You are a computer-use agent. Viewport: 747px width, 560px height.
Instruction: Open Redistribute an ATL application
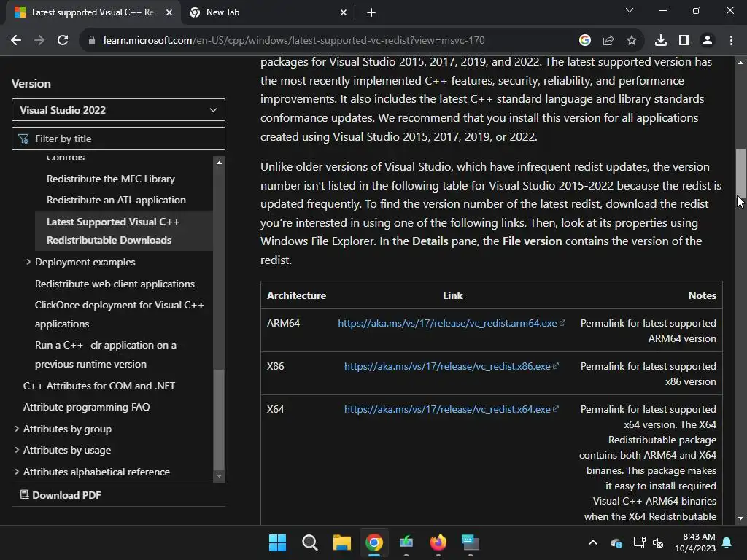tap(116, 200)
